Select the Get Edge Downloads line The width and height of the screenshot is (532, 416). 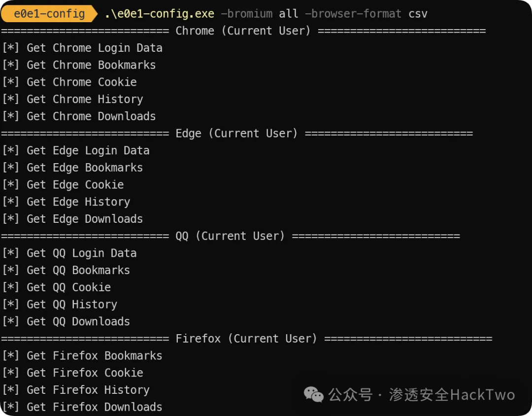click(x=72, y=219)
